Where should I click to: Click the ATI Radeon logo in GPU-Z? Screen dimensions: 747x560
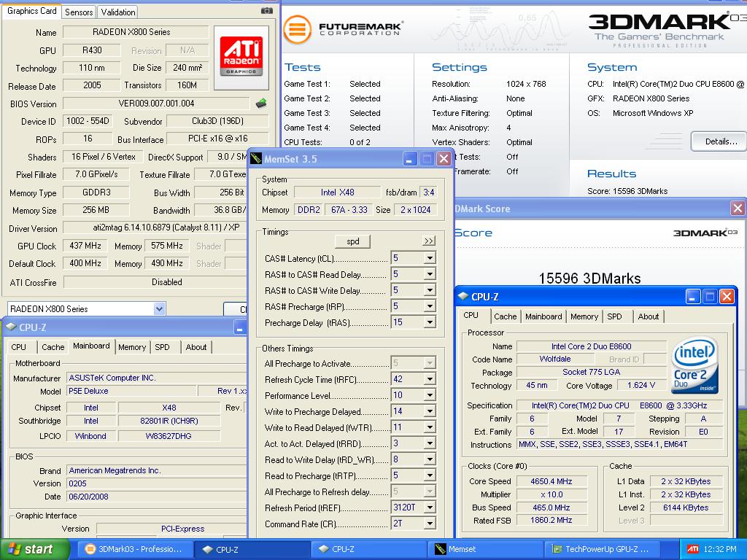[x=241, y=57]
